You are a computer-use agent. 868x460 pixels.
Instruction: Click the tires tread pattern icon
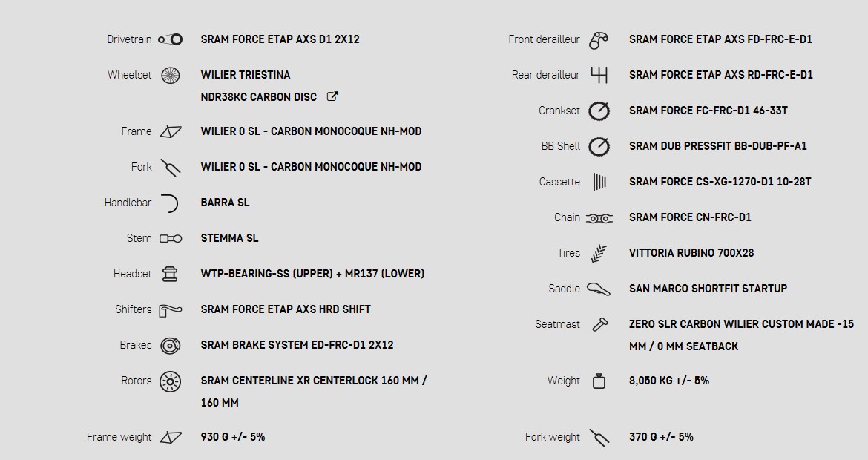pos(599,253)
